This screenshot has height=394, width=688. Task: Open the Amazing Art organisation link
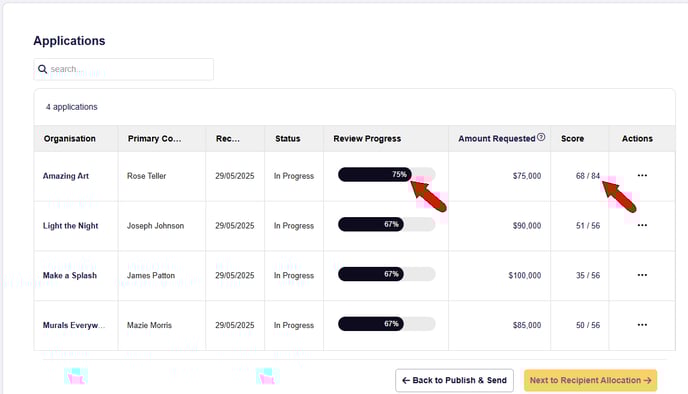point(66,176)
